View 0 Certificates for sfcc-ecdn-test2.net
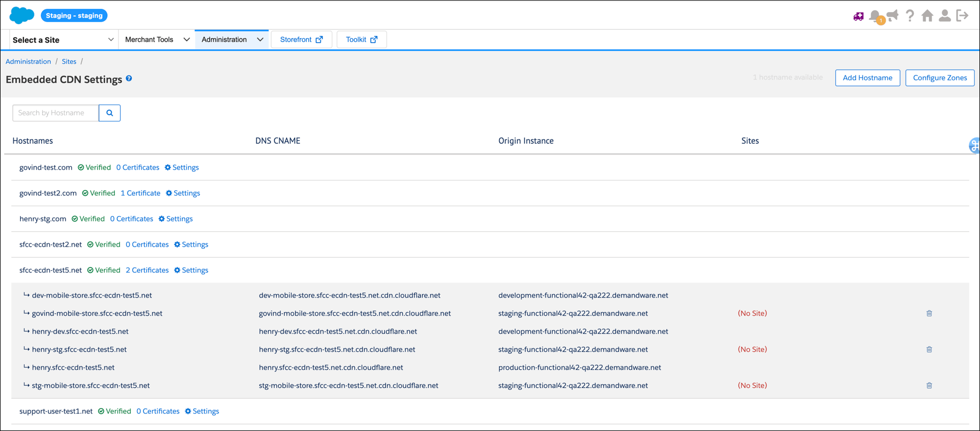The width and height of the screenshot is (980, 431). (x=147, y=244)
